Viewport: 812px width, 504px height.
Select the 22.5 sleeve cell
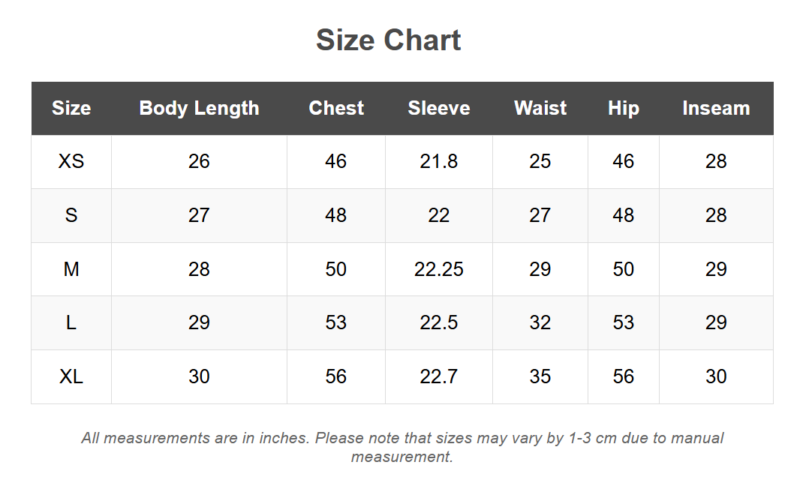(439, 322)
